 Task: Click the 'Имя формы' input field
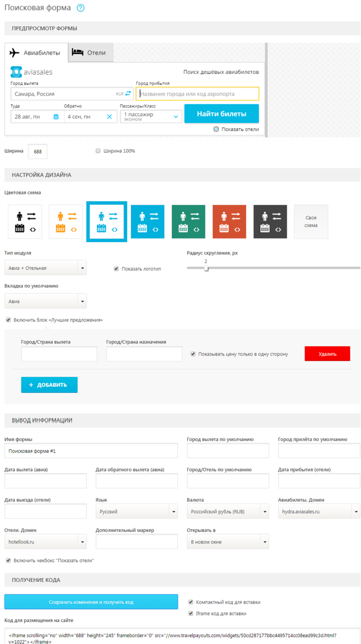click(x=91, y=451)
